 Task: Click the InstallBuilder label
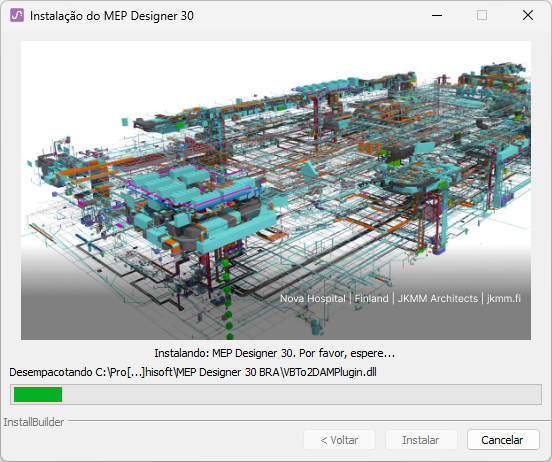pos(34,422)
